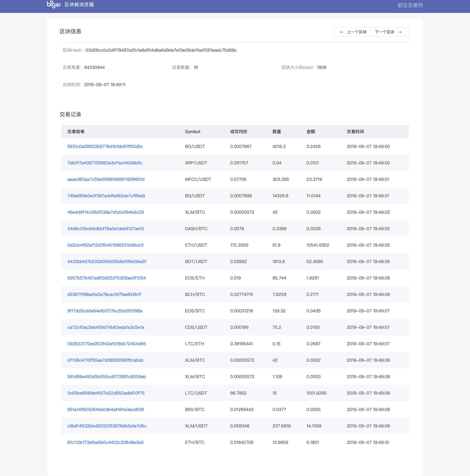Open the DASH/BTC transaction hash link

[106, 229]
